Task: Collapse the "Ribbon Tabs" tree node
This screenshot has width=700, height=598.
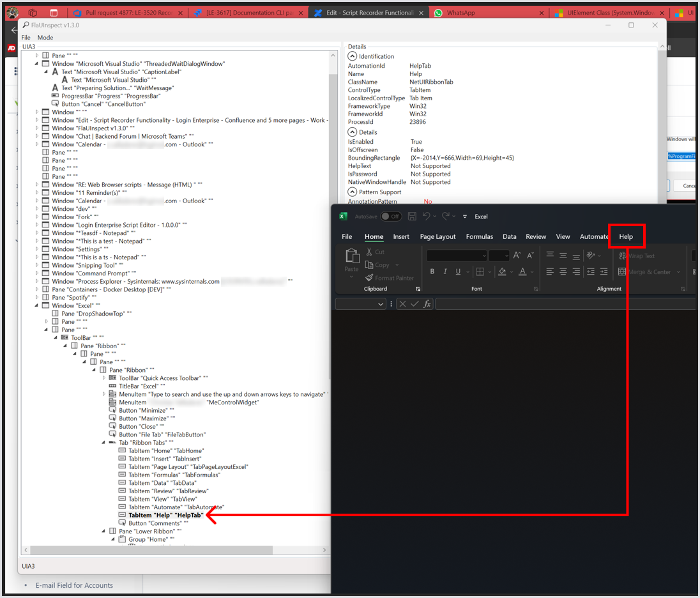Action: pos(104,443)
